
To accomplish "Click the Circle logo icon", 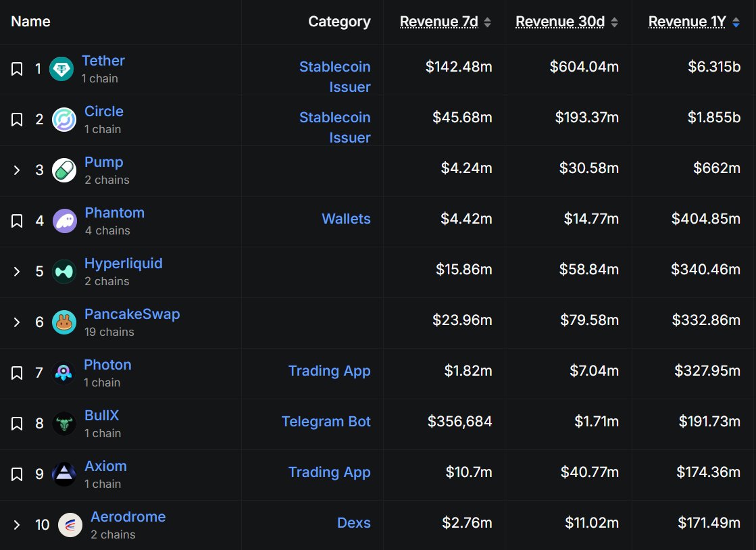I will coord(64,120).
